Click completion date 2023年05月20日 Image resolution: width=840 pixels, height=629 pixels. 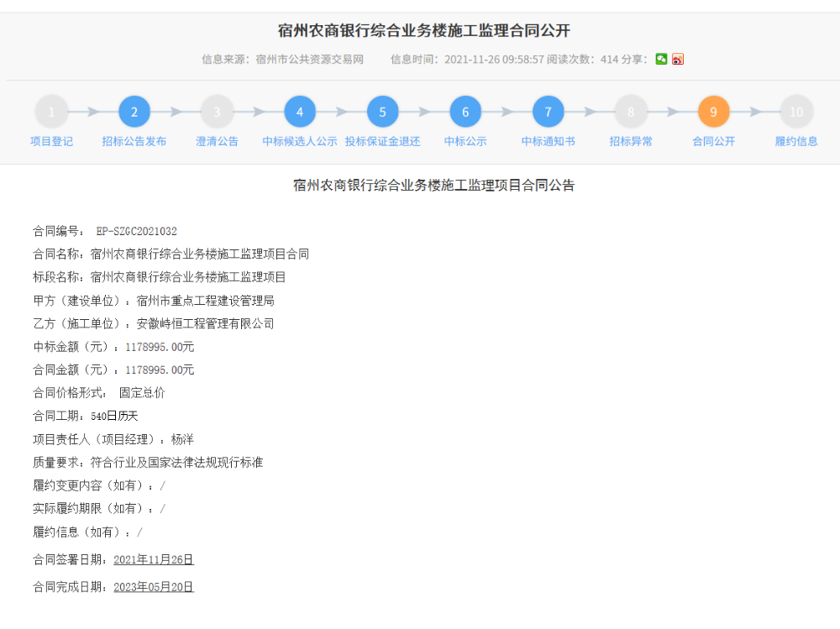153,587
